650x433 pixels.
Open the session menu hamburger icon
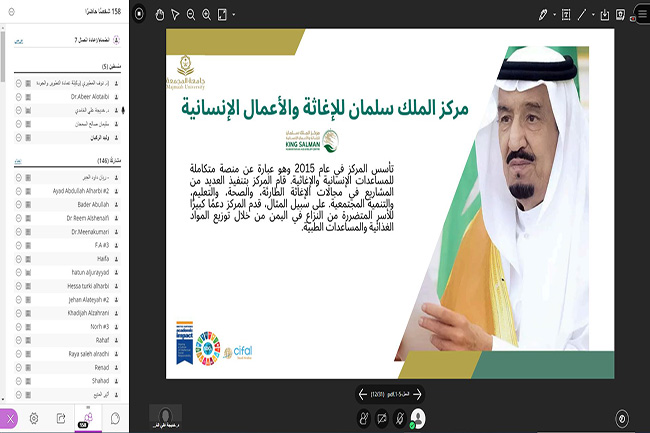click(643, 14)
